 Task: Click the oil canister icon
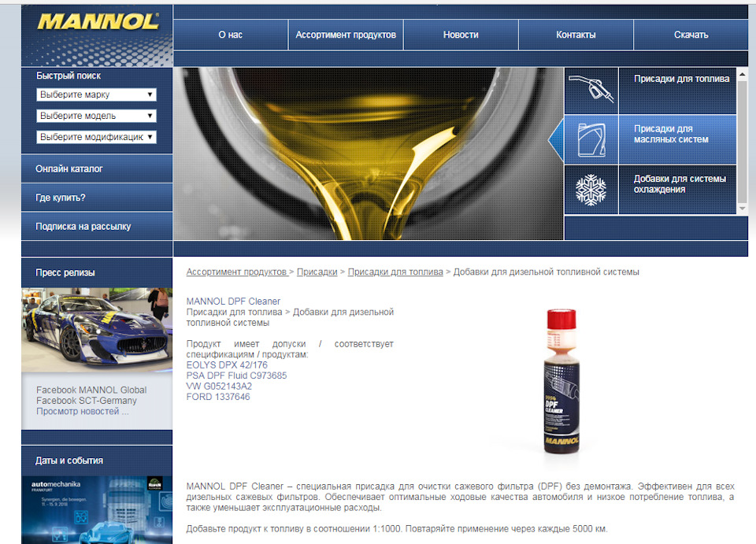[591, 139]
